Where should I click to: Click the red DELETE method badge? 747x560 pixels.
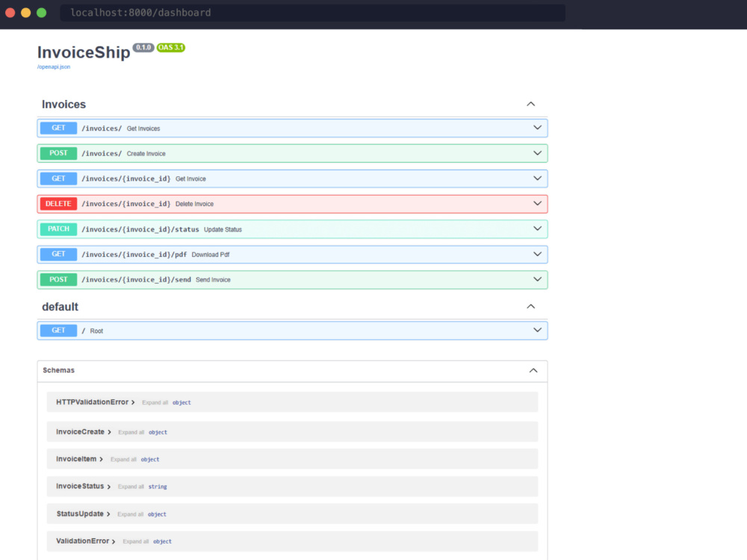pyautogui.click(x=58, y=204)
